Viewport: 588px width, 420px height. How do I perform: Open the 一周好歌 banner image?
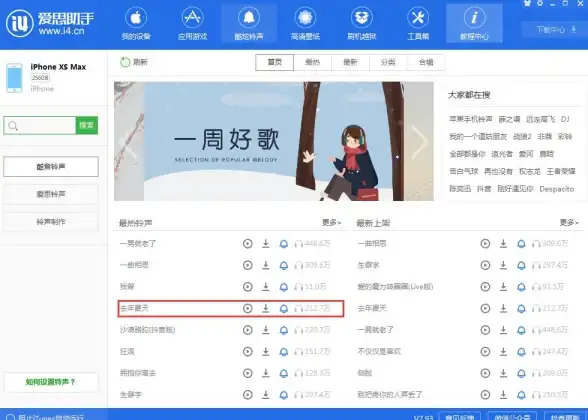coord(274,141)
